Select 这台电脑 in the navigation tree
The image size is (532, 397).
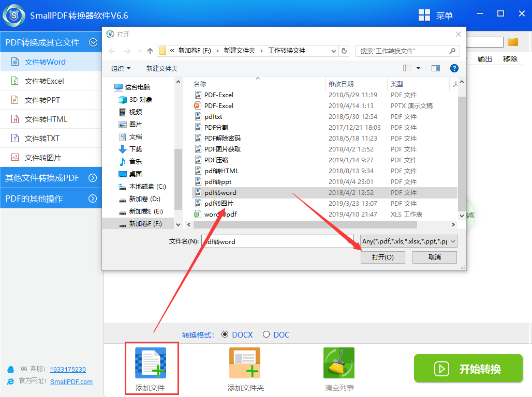(x=132, y=87)
